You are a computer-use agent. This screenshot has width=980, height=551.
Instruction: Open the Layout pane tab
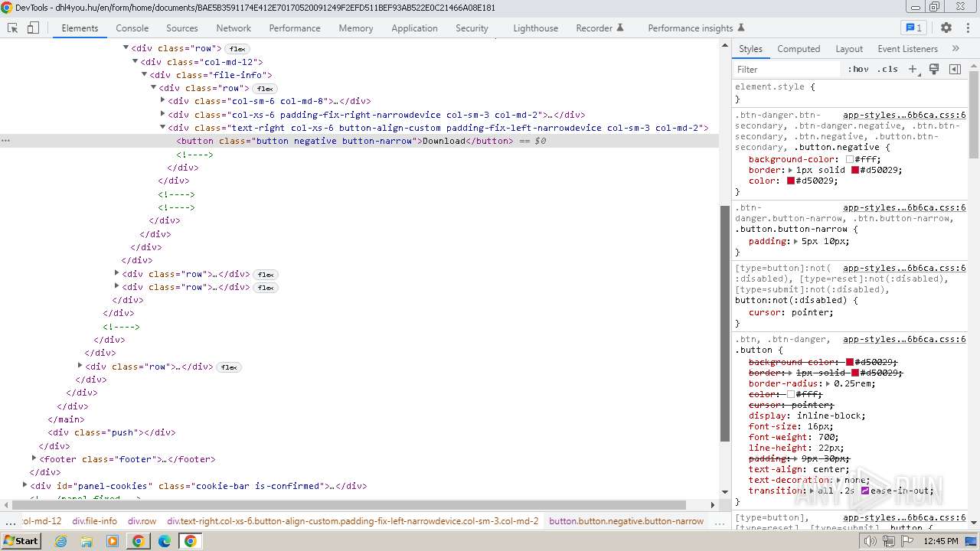[848, 48]
